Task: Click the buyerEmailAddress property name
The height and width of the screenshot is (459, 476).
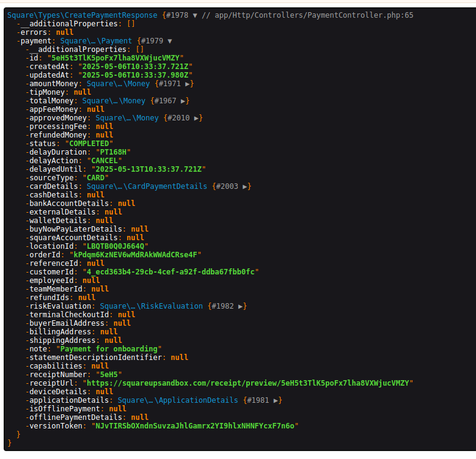Action: tap(67, 323)
